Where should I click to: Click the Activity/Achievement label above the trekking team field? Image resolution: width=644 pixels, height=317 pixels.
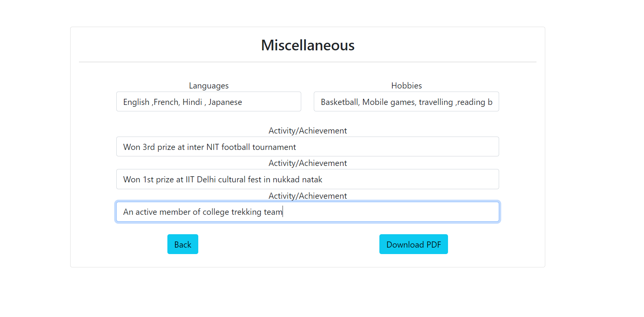click(308, 196)
